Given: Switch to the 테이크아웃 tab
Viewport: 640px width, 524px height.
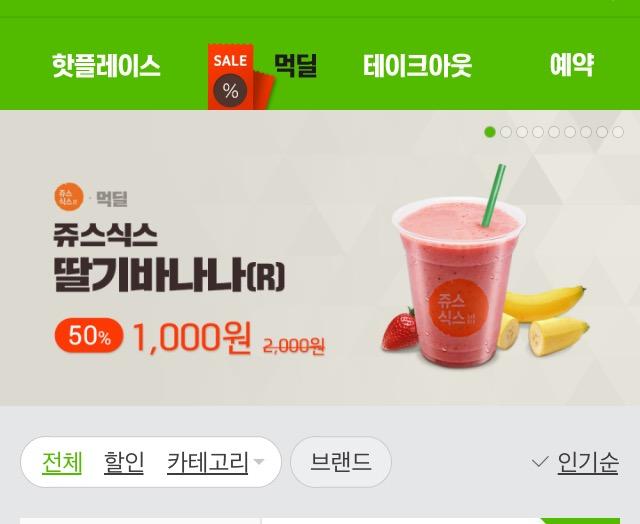Looking at the screenshot, I should (x=417, y=66).
